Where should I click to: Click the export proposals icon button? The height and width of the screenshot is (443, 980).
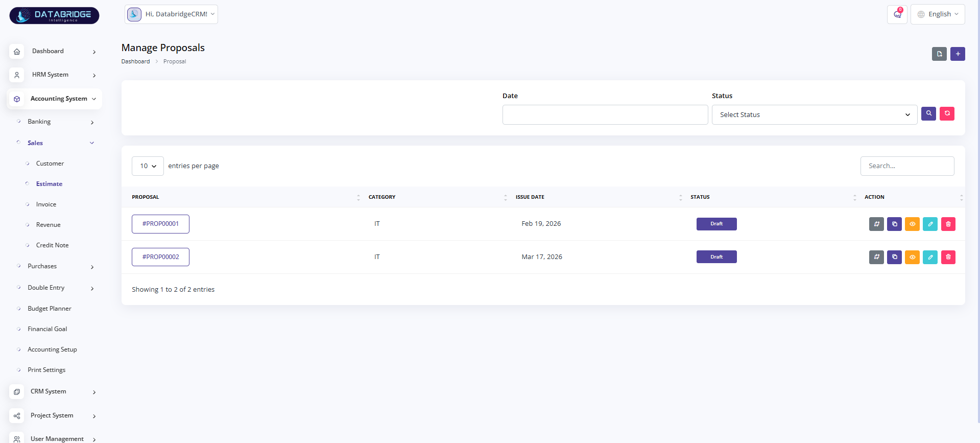939,54
